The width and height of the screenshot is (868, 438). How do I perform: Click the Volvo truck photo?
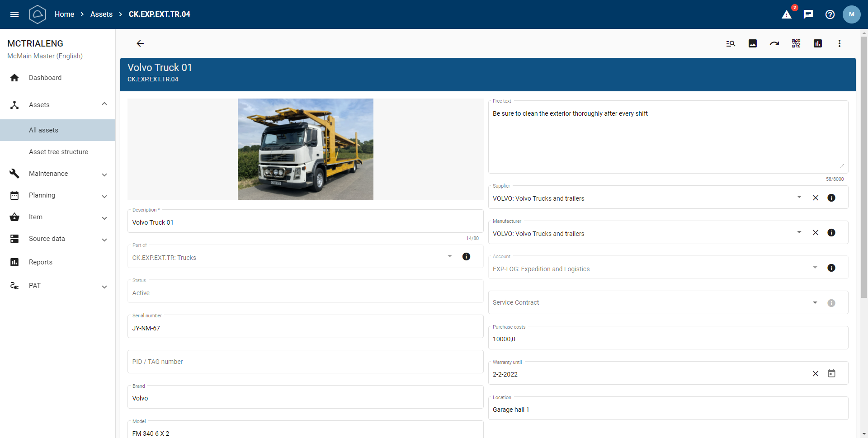coord(306,149)
